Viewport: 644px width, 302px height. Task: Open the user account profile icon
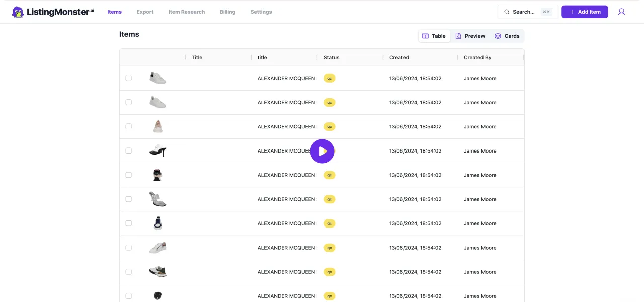click(621, 12)
